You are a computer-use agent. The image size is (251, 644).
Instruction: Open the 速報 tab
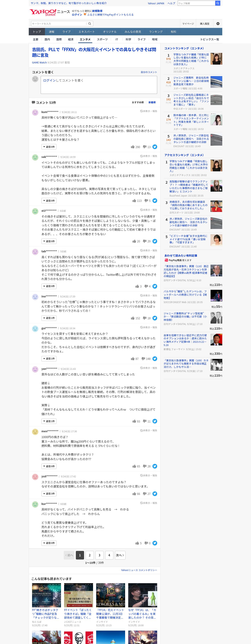pos(52,31)
